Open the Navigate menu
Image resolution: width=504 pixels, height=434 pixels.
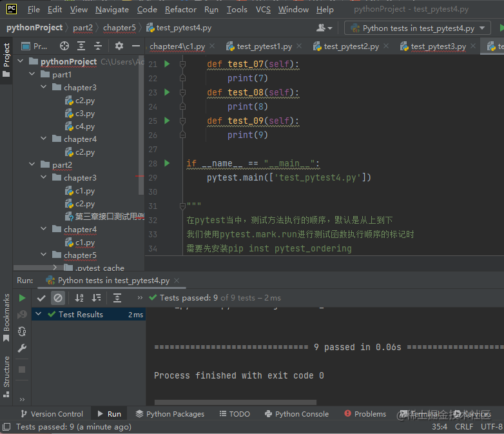click(112, 10)
